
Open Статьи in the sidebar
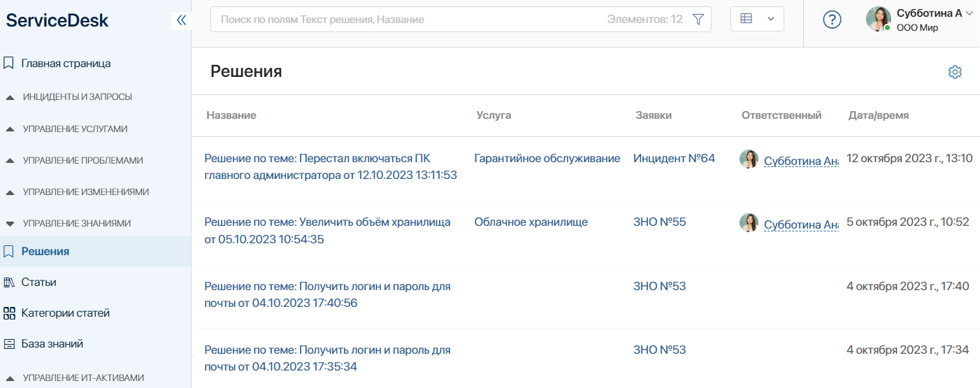[38, 282]
